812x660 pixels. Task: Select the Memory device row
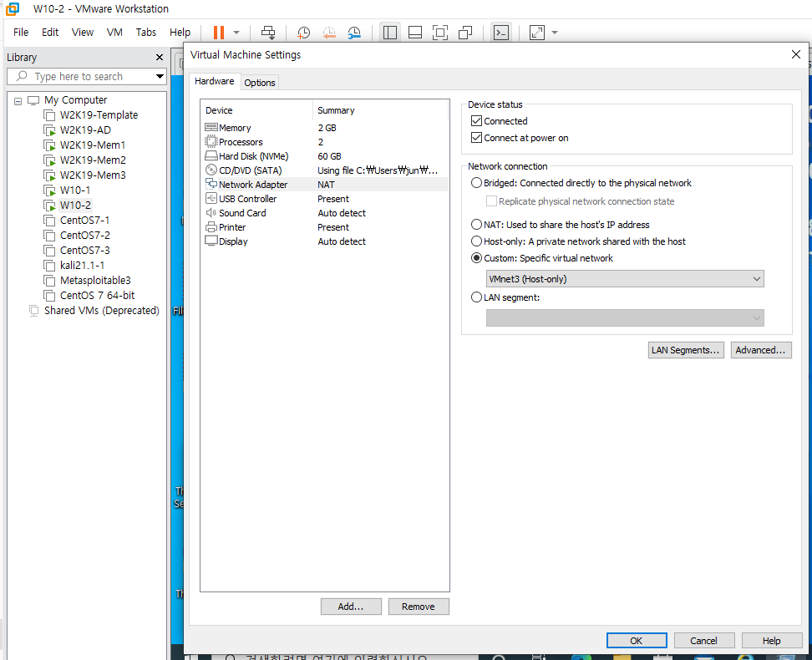click(x=325, y=128)
